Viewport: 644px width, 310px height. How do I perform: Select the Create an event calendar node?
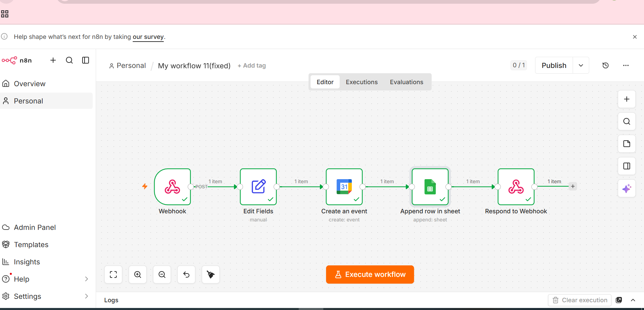[x=344, y=187]
